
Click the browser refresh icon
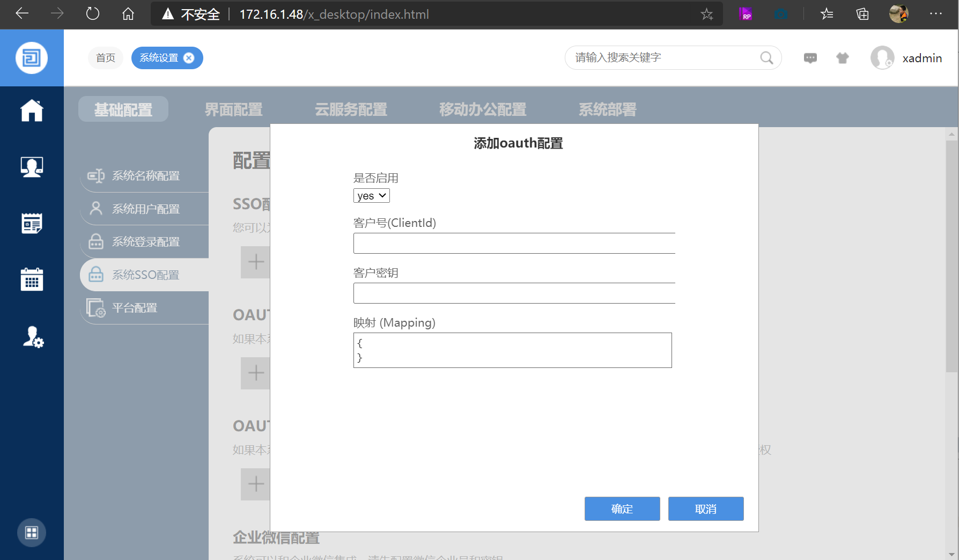93,14
